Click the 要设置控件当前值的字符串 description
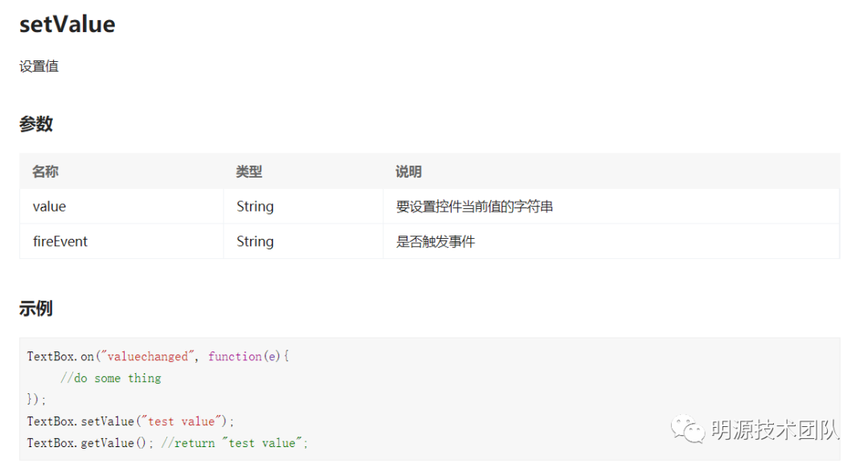868x468 pixels. [474, 207]
